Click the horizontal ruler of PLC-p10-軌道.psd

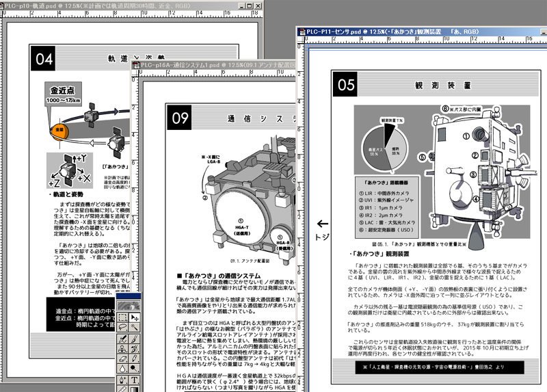[x=131, y=14]
